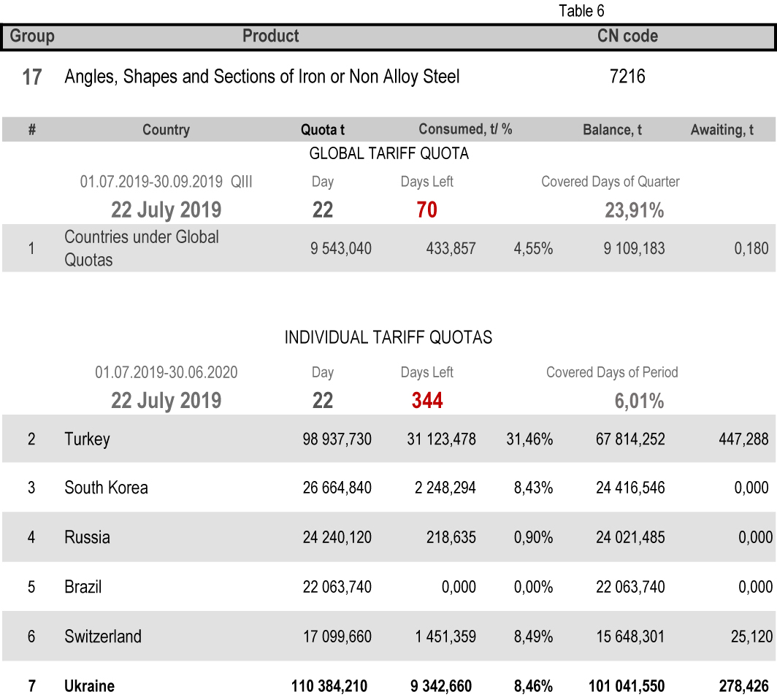The height and width of the screenshot is (700, 777).
Task: Click the Turkey country row label
Action: click(87, 439)
